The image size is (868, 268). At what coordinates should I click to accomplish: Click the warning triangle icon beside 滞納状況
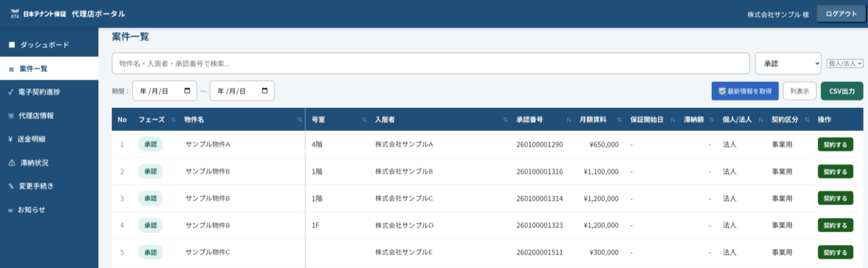[12, 163]
